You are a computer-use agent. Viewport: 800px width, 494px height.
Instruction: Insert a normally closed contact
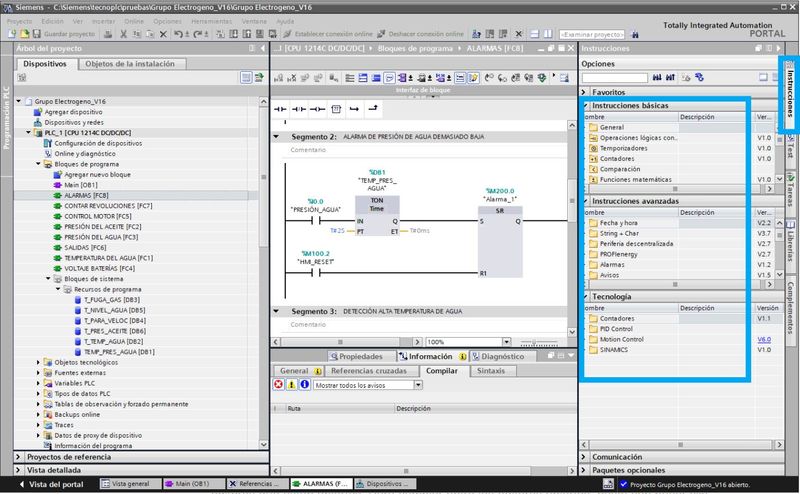[298, 109]
